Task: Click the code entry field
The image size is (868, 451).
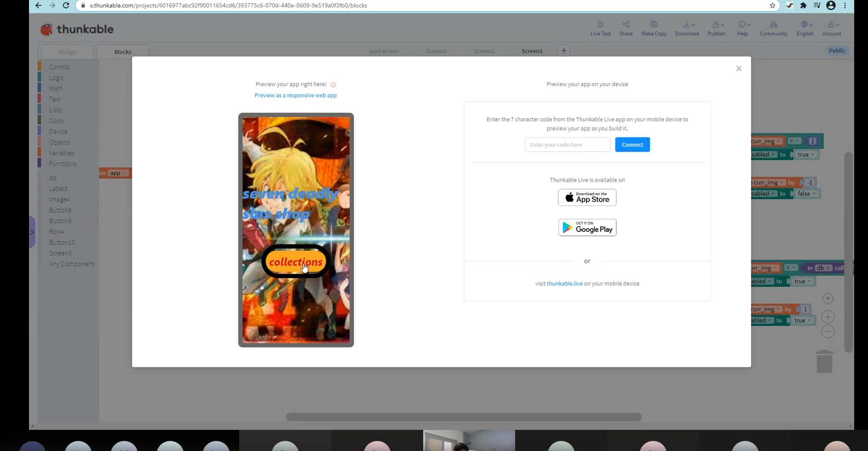Action: coord(568,144)
